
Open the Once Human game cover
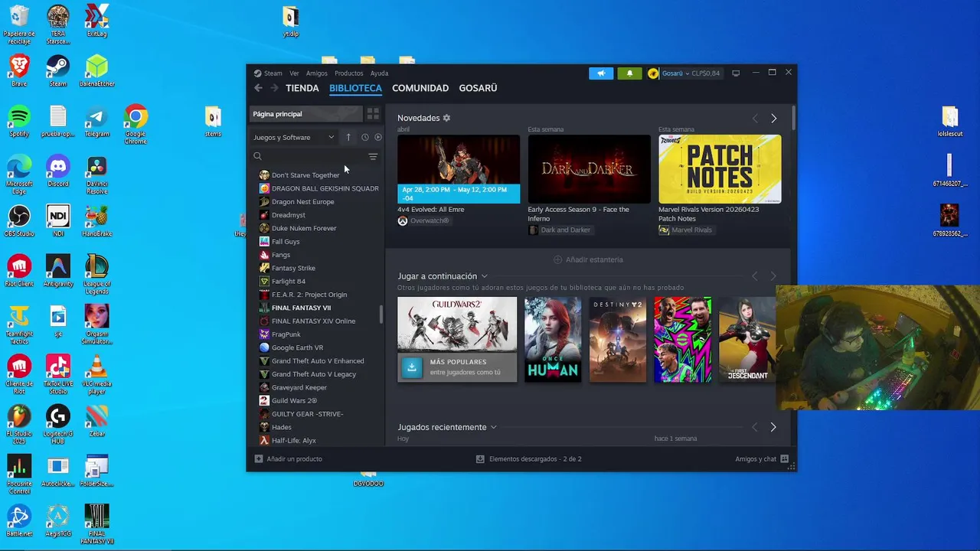(x=553, y=339)
